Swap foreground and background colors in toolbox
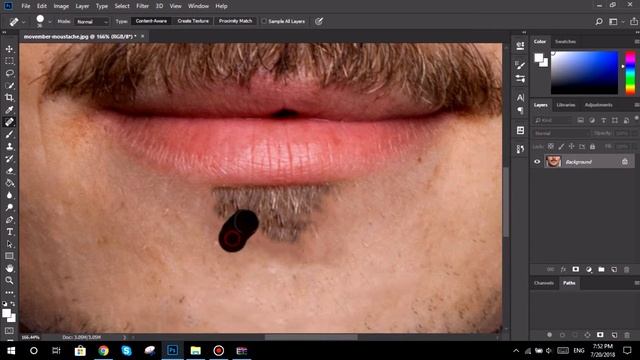 13,304
